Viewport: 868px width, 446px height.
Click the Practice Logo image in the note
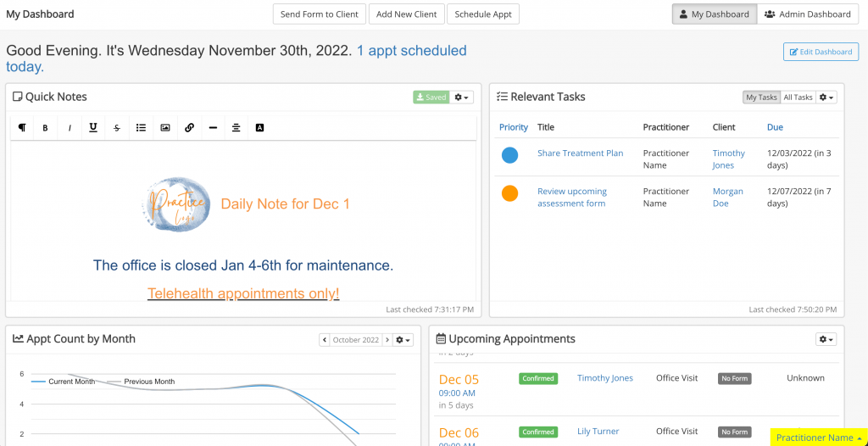coord(176,203)
